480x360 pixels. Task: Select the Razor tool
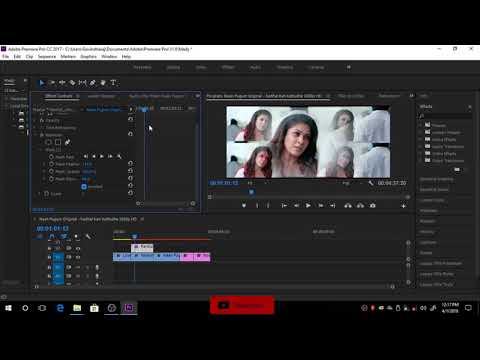pos(72,83)
